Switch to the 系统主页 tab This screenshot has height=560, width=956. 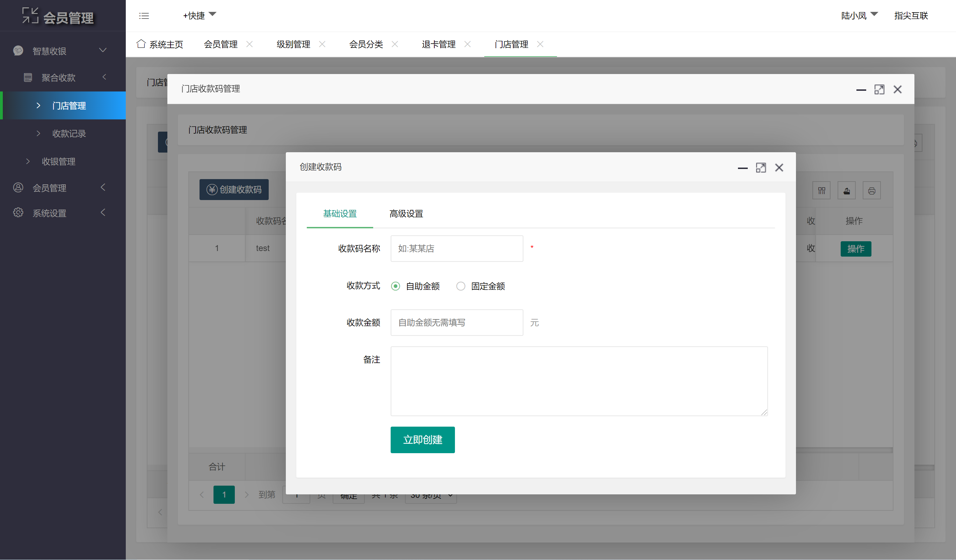point(160,44)
